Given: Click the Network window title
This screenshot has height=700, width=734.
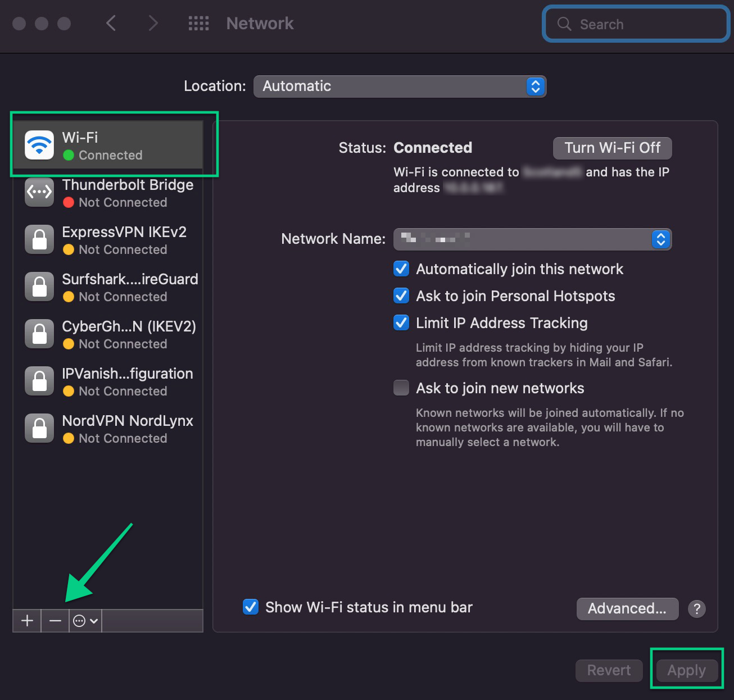Looking at the screenshot, I should tap(260, 24).
